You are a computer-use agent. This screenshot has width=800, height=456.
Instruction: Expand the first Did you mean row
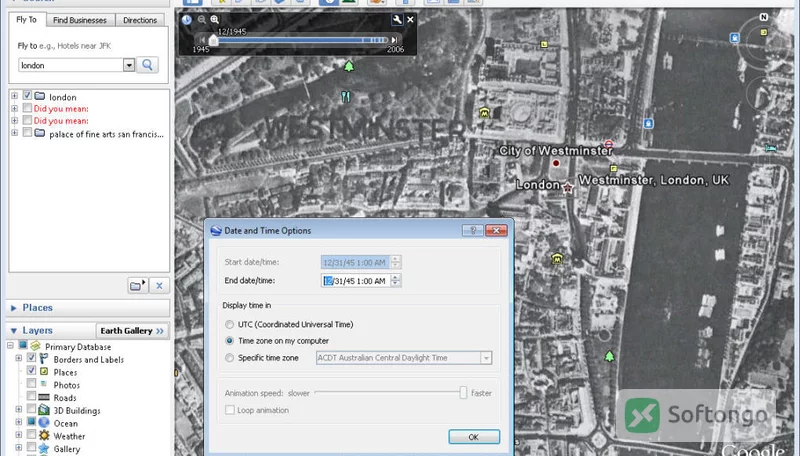click(x=14, y=108)
